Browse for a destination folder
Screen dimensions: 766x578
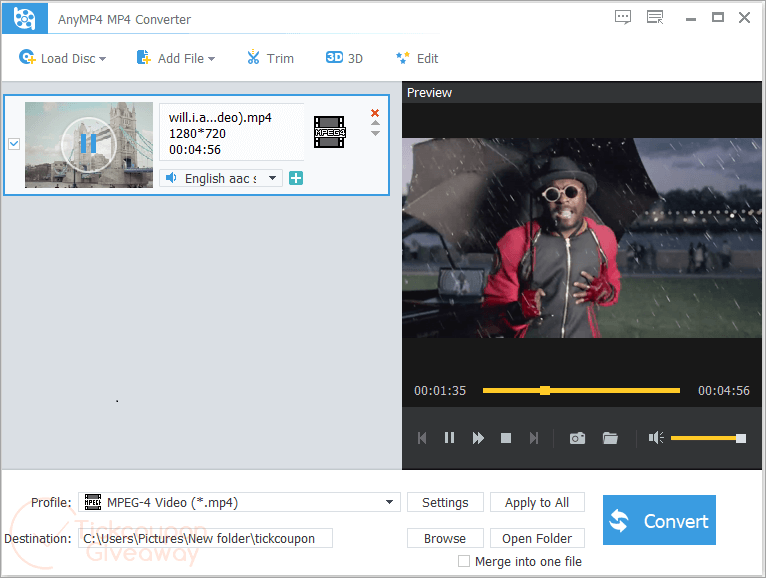click(445, 538)
